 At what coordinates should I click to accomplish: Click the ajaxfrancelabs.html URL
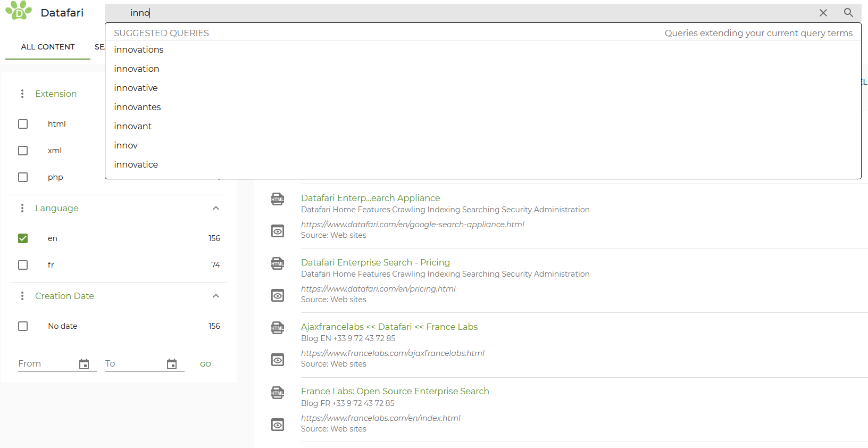pyautogui.click(x=393, y=353)
